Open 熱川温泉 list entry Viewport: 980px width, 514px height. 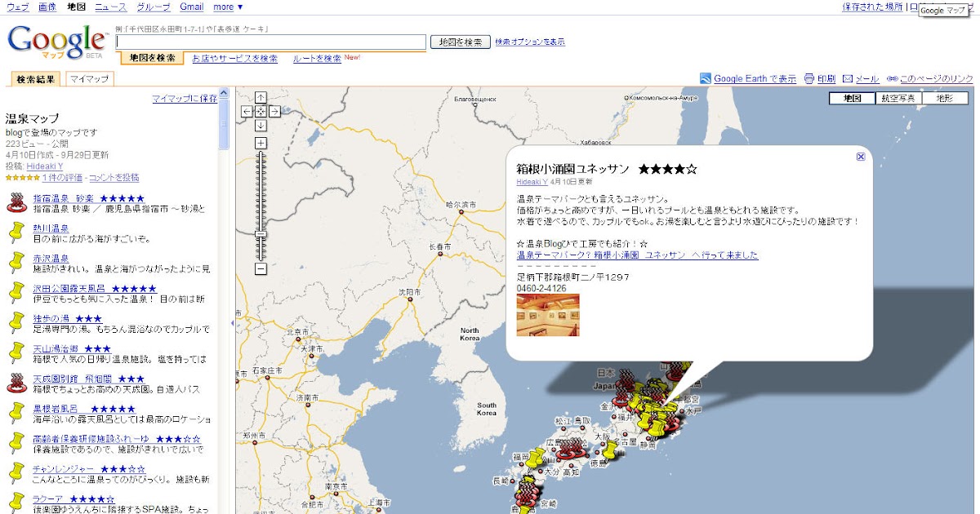click(x=51, y=228)
